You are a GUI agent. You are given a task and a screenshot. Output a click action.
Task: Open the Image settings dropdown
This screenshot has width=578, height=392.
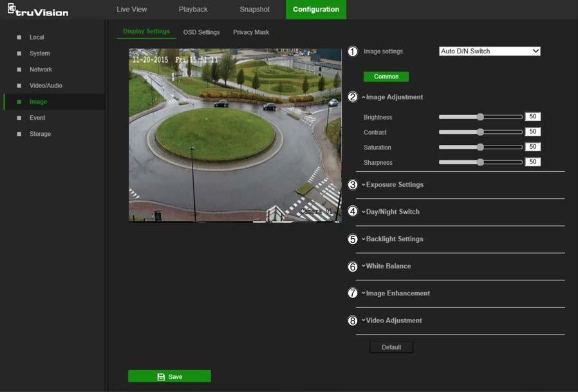point(490,51)
